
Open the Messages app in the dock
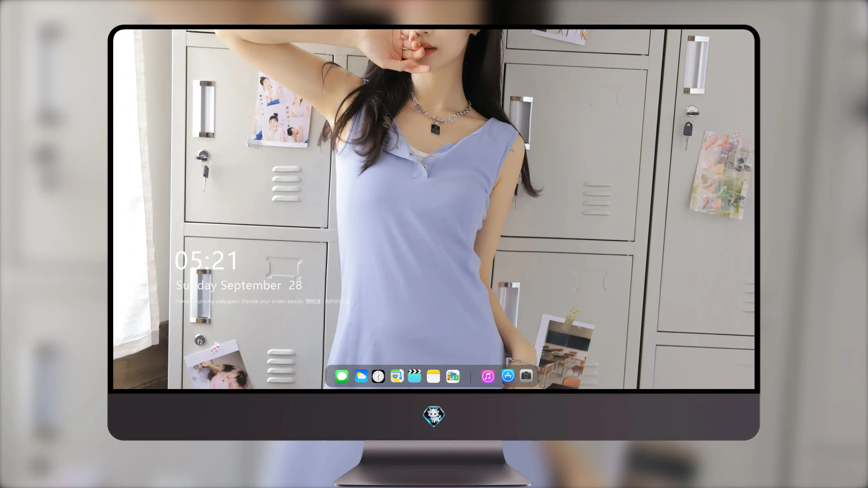342,376
